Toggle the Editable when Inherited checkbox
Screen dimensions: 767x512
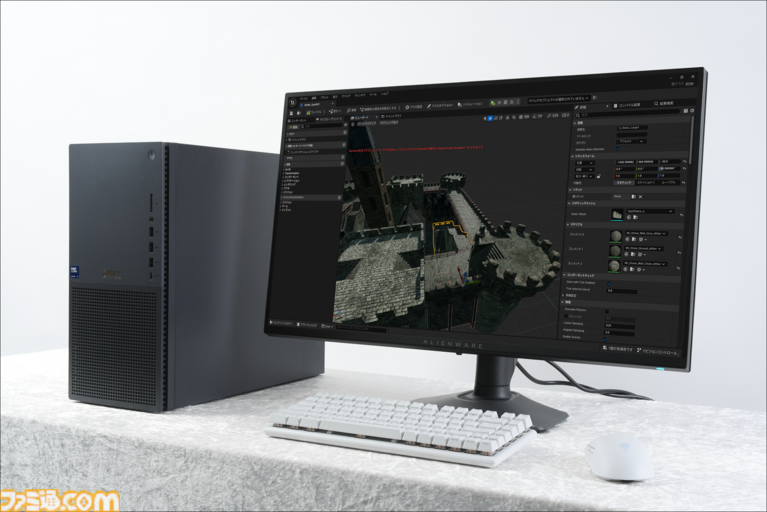click(617, 149)
